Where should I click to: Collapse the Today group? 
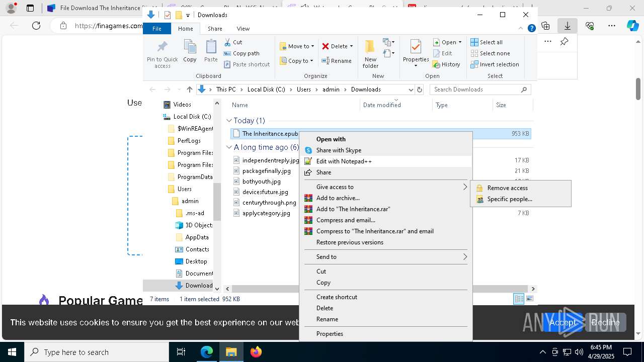click(229, 121)
